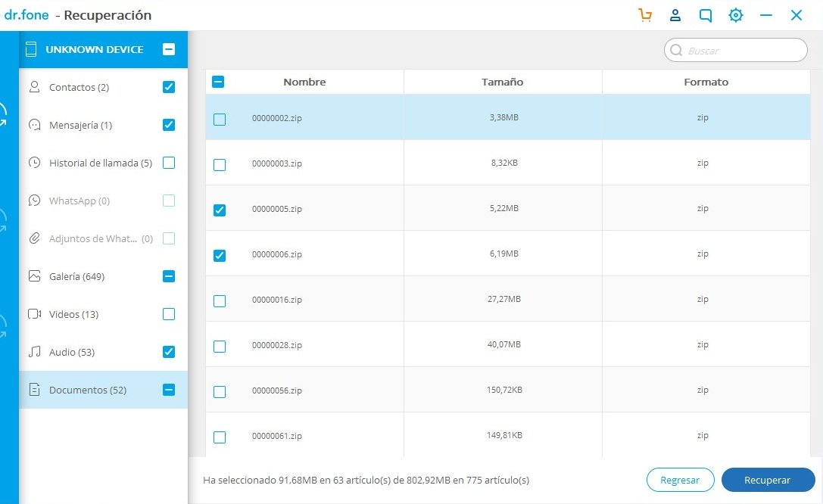Check the box for 00000056.zip
This screenshot has width=823, height=504.
(220, 392)
